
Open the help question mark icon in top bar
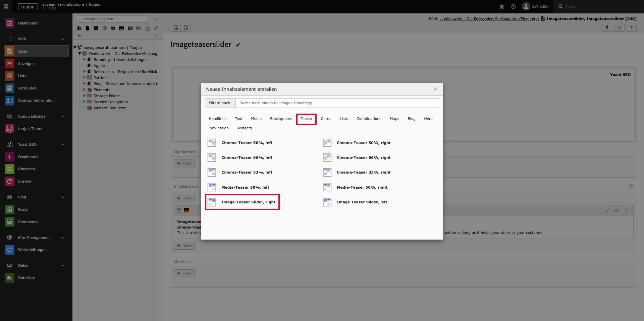click(513, 7)
